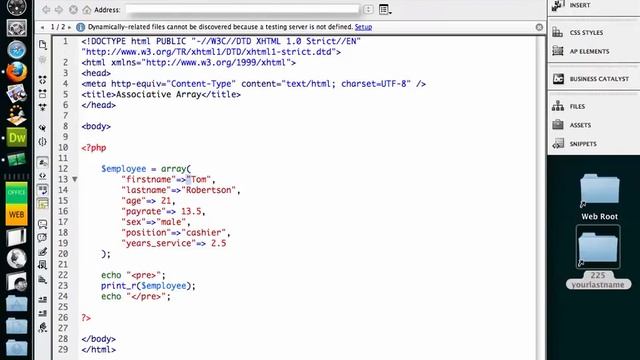This screenshot has height=360, width=640.
Task: Click the <?php opening tag
Action: click(94, 147)
